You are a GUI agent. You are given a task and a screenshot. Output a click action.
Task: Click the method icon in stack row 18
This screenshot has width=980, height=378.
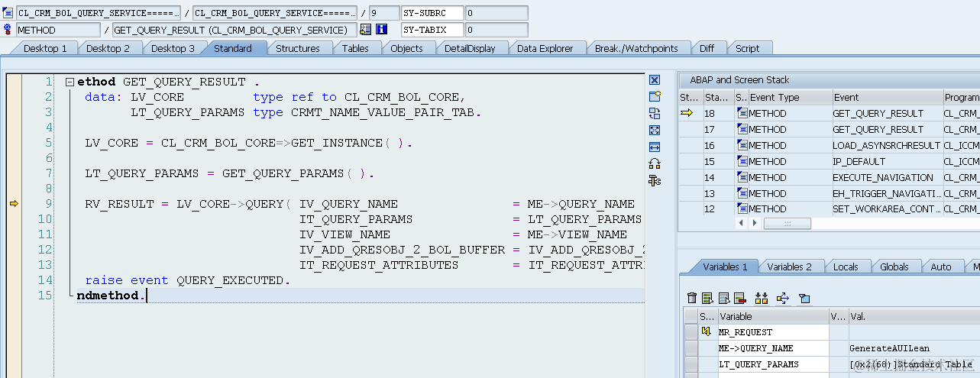click(742, 113)
